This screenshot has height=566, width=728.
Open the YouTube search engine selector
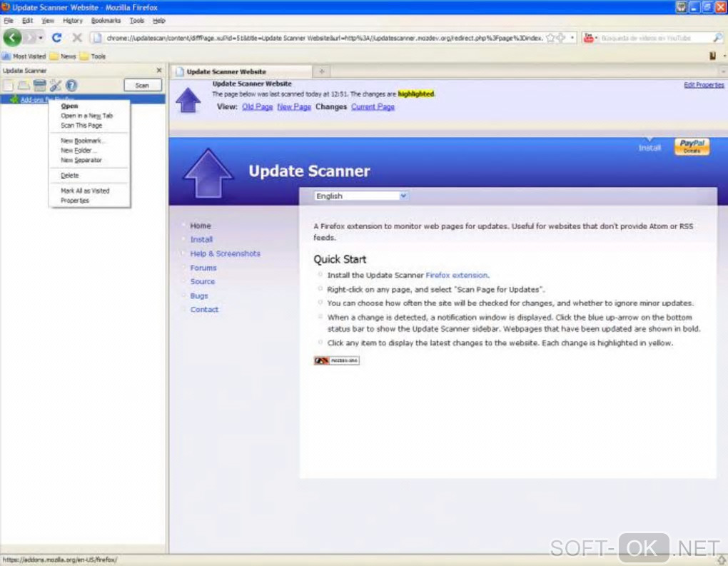pyautogui.click(x=590, y=38)
